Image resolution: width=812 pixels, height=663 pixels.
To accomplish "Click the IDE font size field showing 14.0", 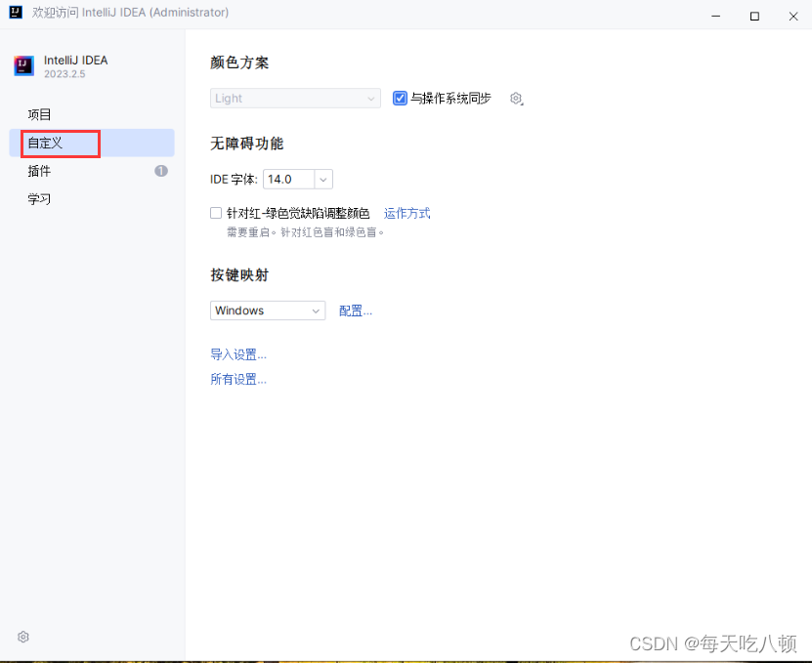I will point(289,180).
